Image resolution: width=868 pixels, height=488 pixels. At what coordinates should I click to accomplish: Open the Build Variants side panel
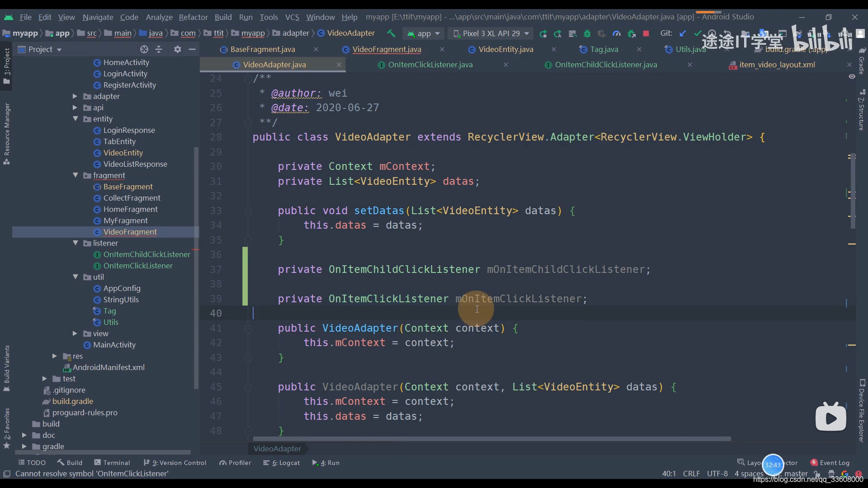tap(7, 368)
